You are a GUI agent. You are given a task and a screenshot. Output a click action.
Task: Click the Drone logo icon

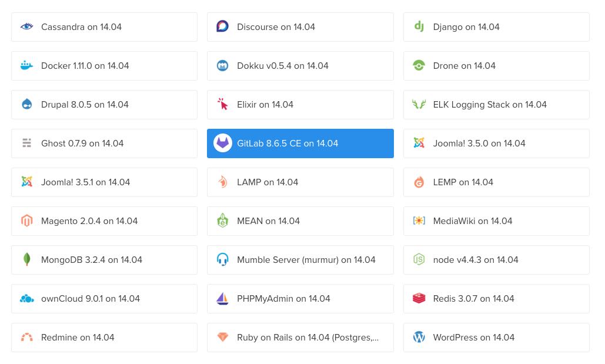pyautogui.click(x=419, y=65)
